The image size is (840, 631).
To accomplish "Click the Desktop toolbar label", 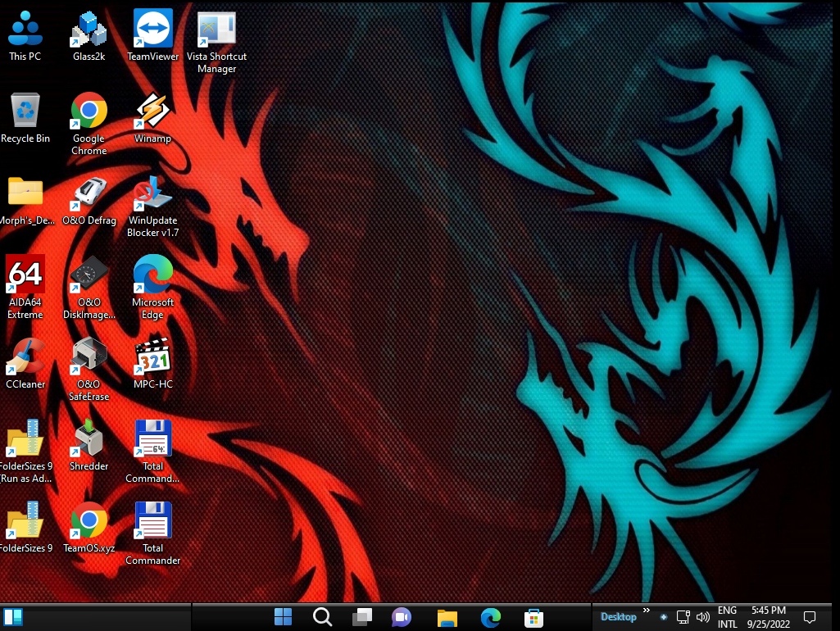I will click(618, 616).
